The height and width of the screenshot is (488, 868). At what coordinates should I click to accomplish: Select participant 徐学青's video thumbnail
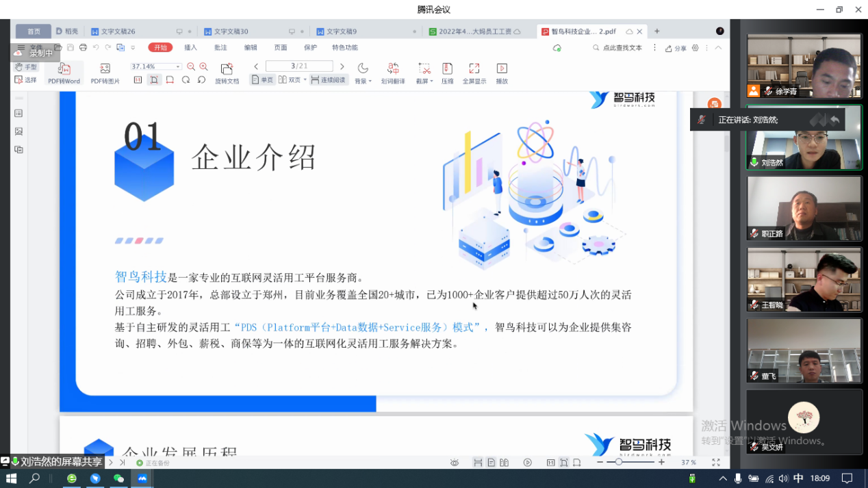coord(804,66)
